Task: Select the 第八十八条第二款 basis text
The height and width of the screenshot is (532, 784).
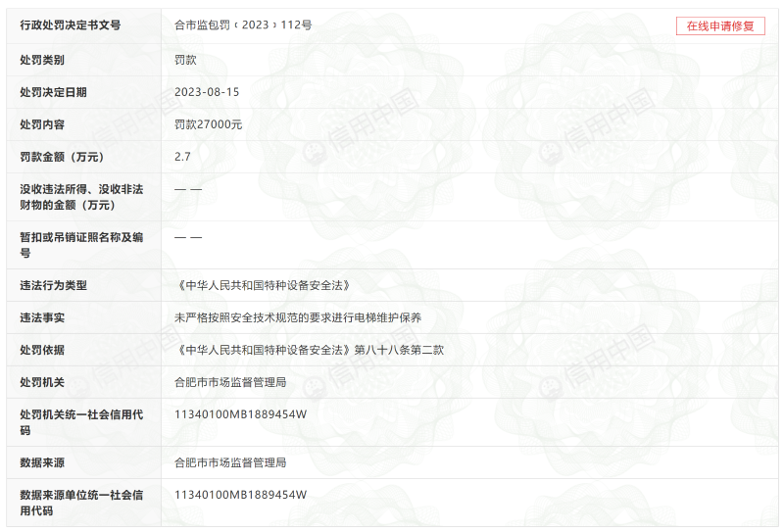Action: pyautogui.click(x=399, y=350)
